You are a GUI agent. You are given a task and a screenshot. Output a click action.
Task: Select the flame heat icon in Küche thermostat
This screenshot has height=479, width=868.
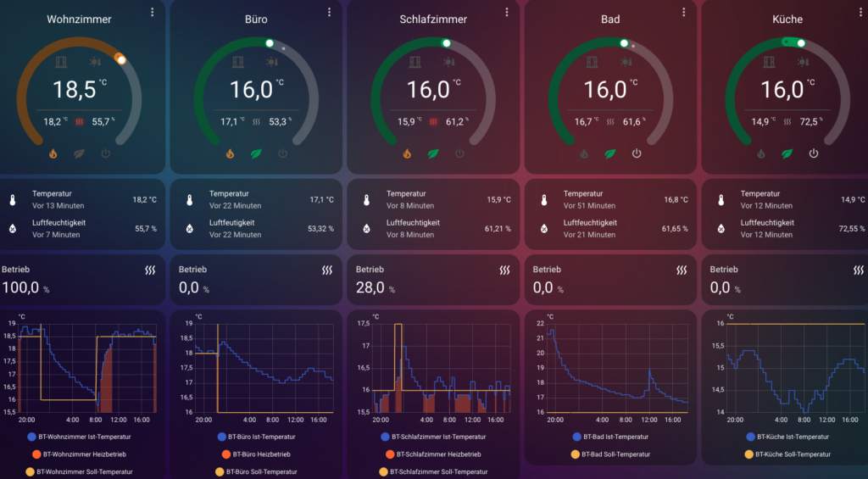pos(761,154)
